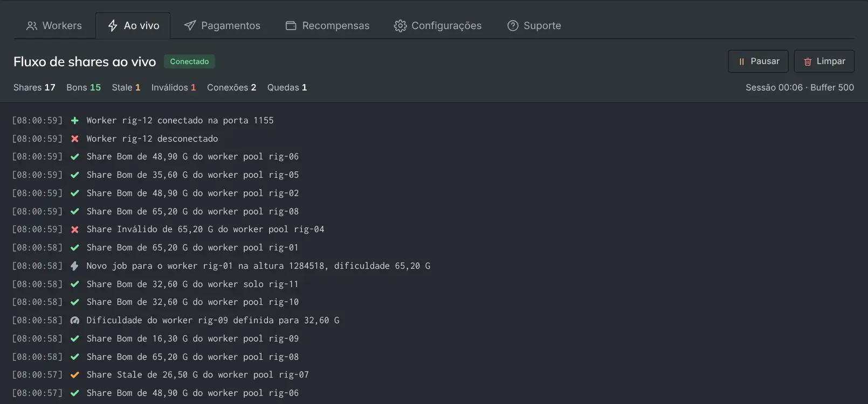Select the log line Worker rig-12 conectado na porta 1155

[x=180, y=121]
